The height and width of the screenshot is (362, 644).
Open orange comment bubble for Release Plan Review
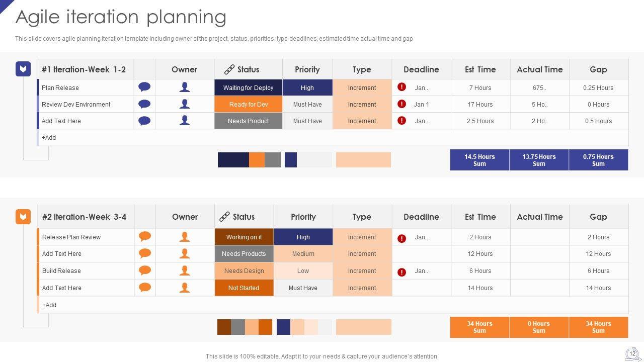point(145,237)
